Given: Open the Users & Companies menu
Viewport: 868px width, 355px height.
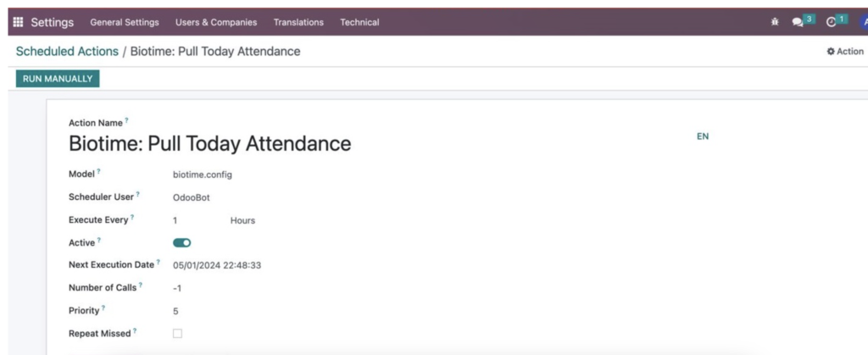Looking at the screenshot, I should click(x=216, y=23).
